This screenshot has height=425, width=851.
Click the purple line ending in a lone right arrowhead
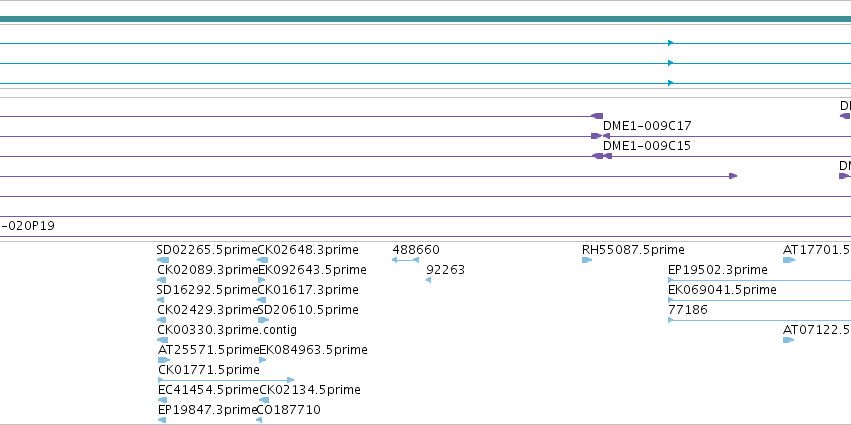click(369, 176)
